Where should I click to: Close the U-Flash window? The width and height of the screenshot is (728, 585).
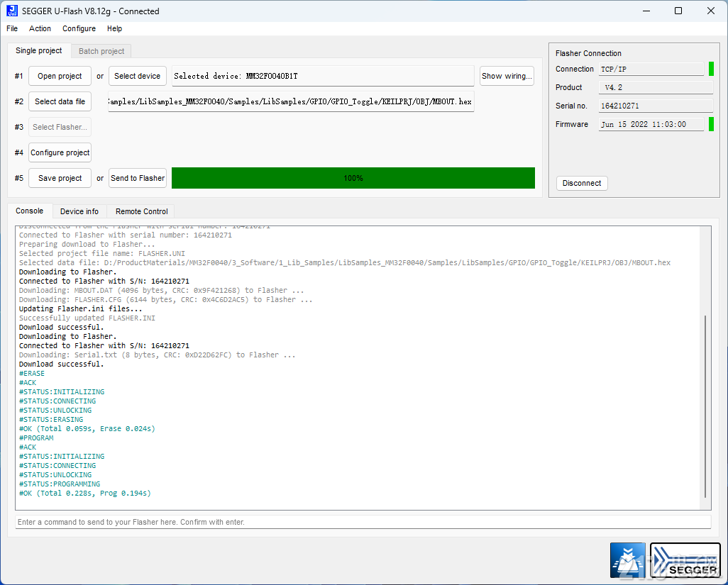click(x=711, y=11)
